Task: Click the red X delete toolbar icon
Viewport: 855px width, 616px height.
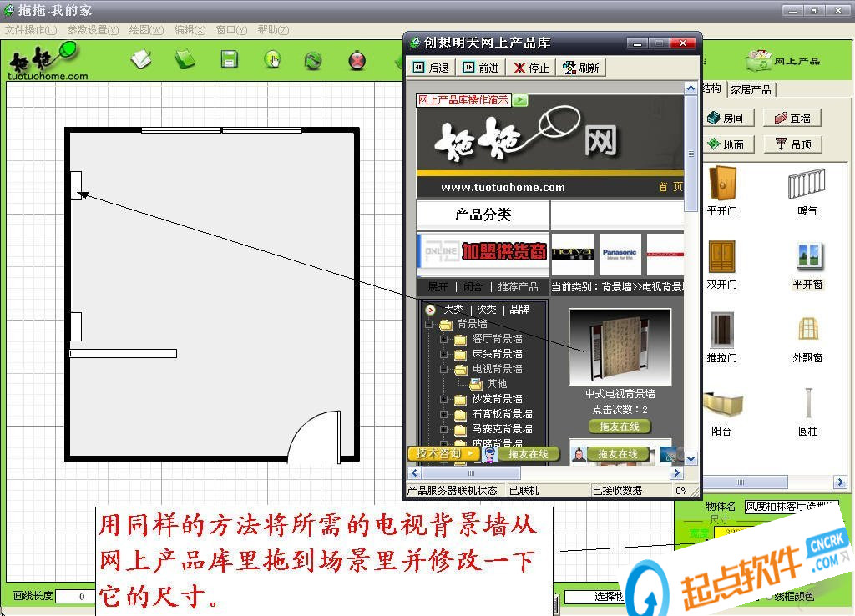Action: point(357,60)
